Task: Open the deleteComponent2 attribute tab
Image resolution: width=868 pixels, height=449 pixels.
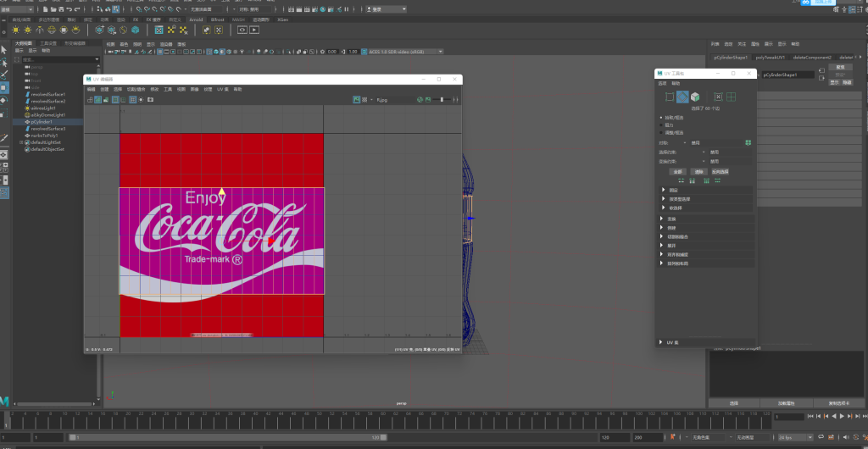Action: click(812, 57)
